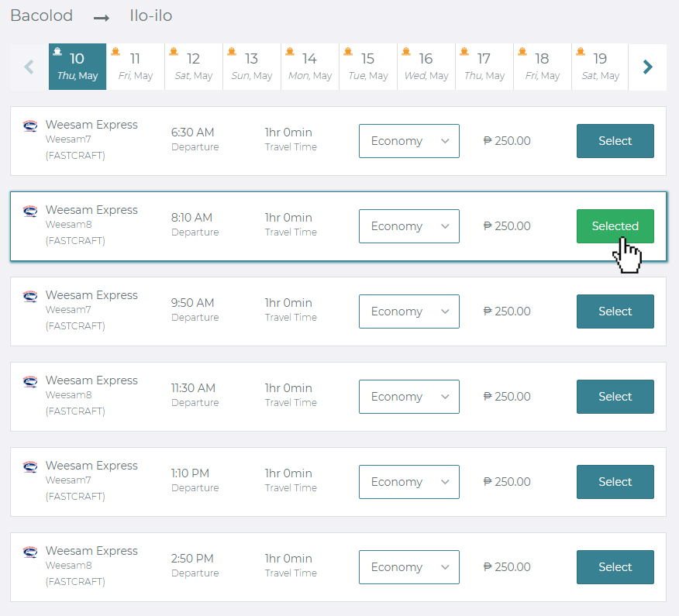Click the Bacolod origin text
This screenshot has width=679, height=616.
click(42, 16)
